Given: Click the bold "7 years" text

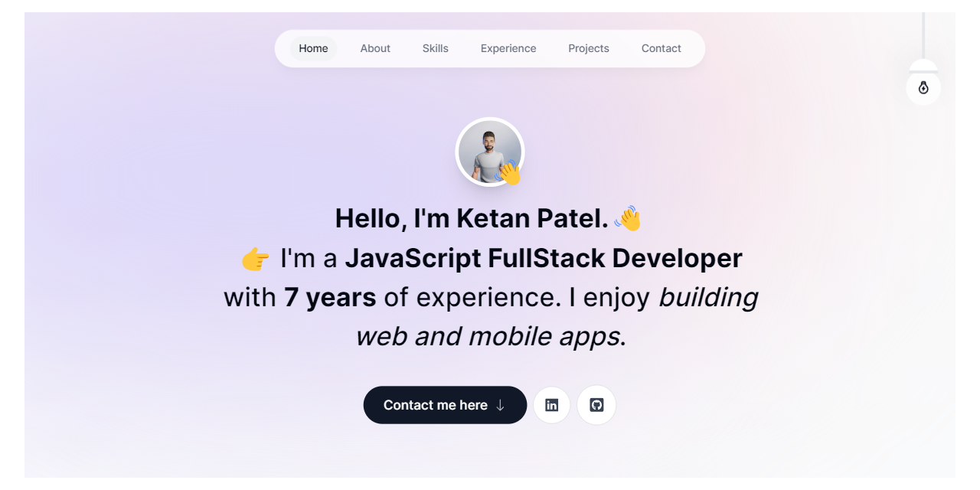Looking at the screenshot, I should [330, 297].
